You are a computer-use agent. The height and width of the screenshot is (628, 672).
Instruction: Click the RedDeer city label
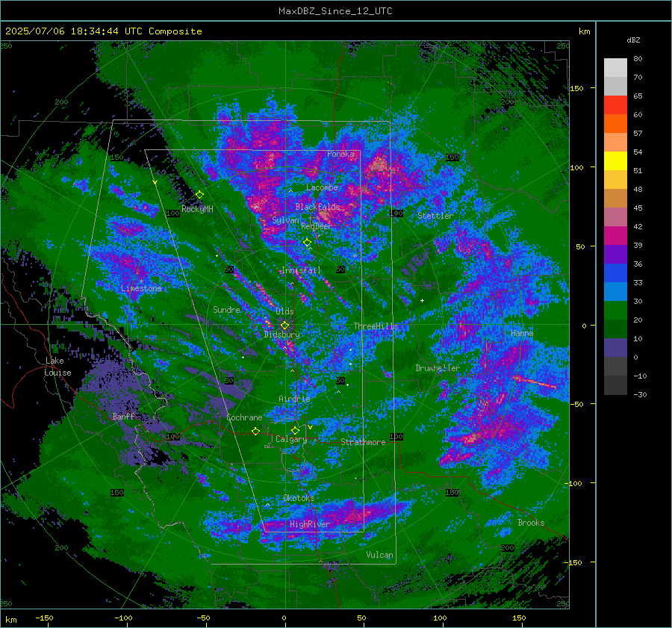pyautogui.click(x=317, y=226)
